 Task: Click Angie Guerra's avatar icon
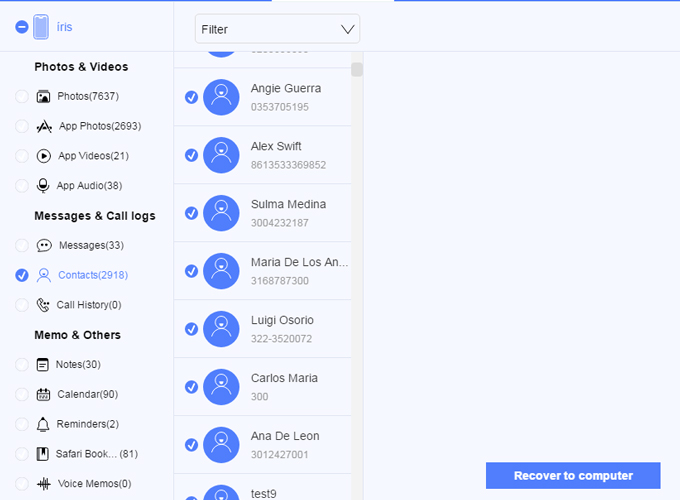pyautogui.click(x=221, y=97)
